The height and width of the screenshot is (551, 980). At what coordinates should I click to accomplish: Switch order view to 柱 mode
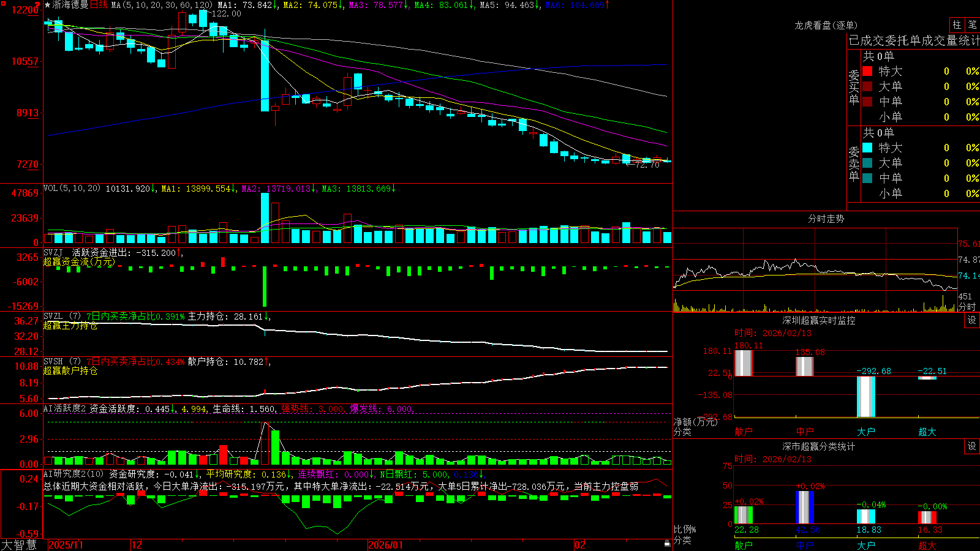tap(957, 25)
